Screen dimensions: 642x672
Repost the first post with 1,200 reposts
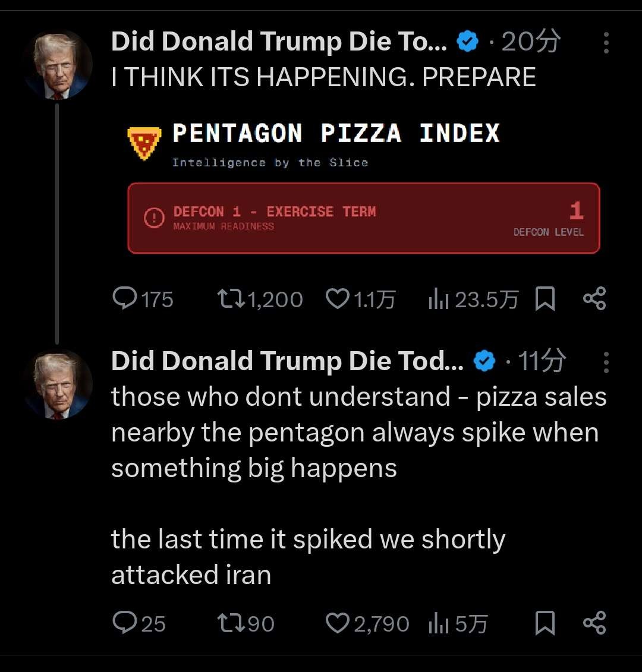[231, 299]
